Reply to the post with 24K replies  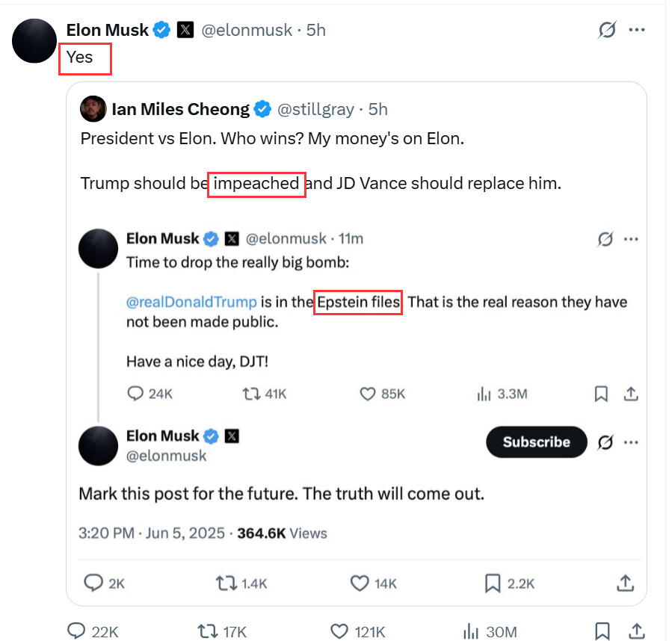pyautogui.click(x=135, y=393)
